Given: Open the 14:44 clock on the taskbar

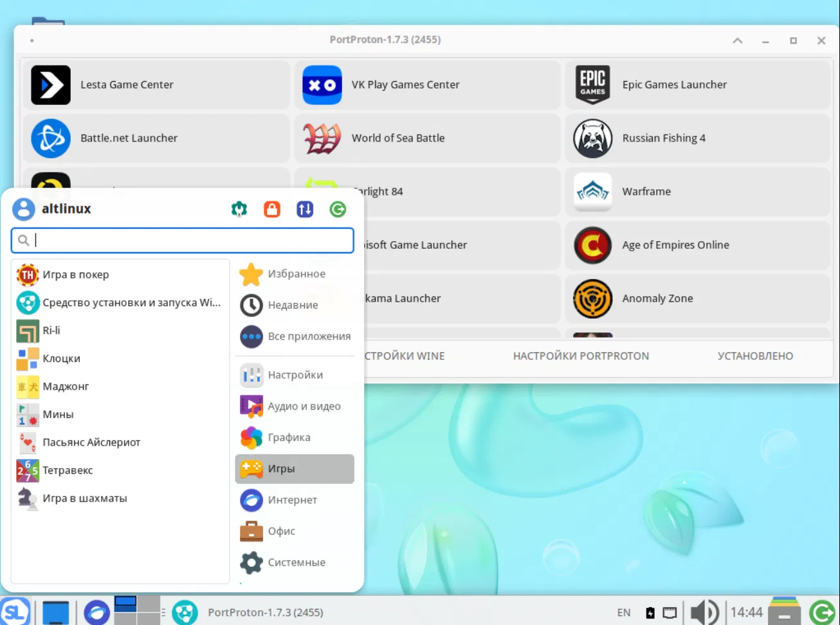Looking at the screenshot, I should pos(746,612).
